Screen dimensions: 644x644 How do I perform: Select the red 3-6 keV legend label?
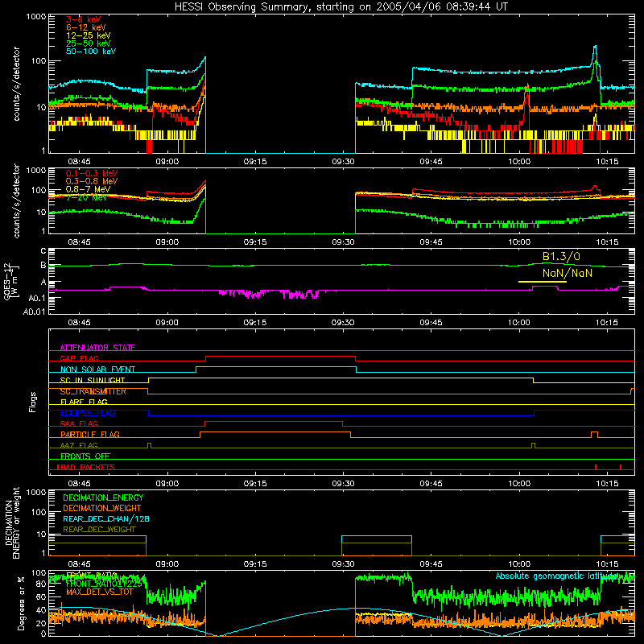[x=83, y=19]
